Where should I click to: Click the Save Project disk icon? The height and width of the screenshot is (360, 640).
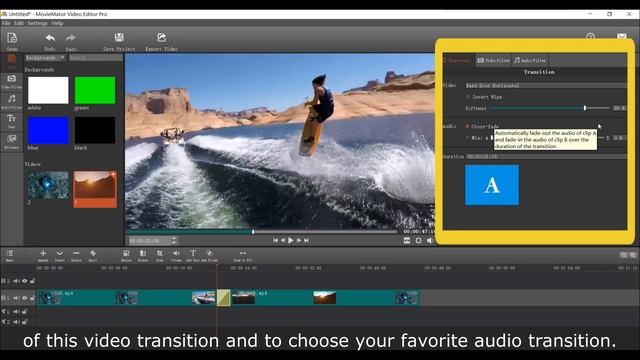coord(119,38)
